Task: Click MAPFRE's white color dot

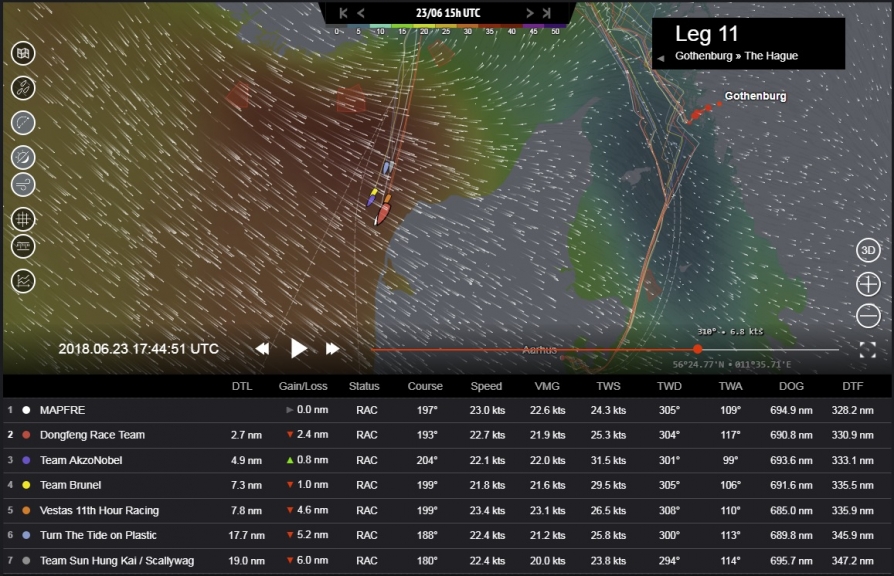Action: click(x=26, y=410)
